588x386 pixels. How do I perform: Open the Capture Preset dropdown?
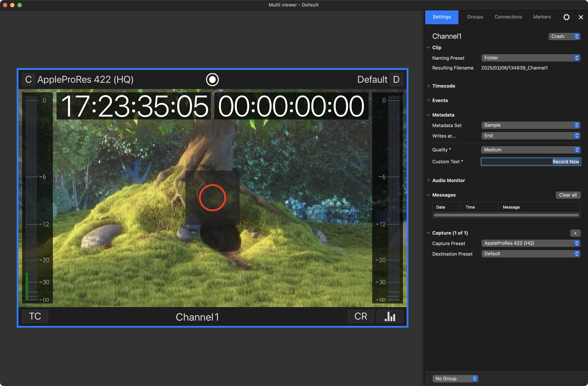tap(531, 243)
